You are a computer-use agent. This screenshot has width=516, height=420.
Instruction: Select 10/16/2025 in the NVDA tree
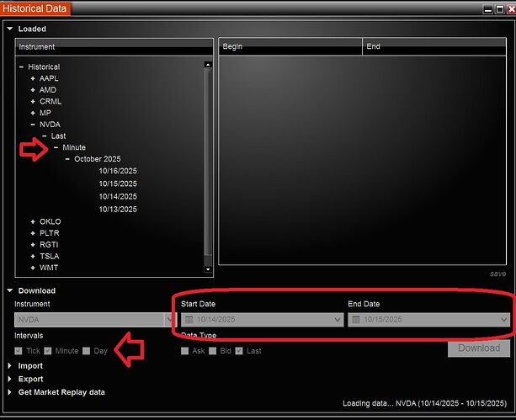pyautogui.click(x=117, y=171)
